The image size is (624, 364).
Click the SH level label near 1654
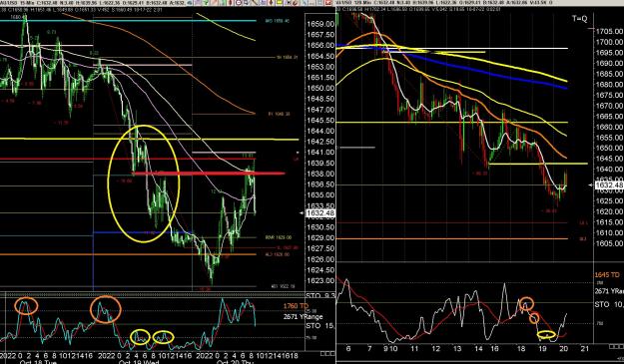pos(287,58)
